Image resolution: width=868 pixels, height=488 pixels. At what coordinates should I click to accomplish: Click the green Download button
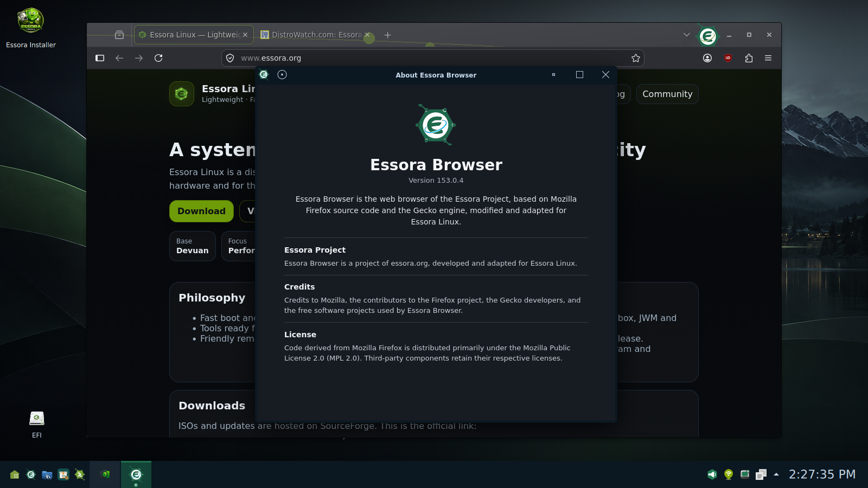(x=201, y=211)
